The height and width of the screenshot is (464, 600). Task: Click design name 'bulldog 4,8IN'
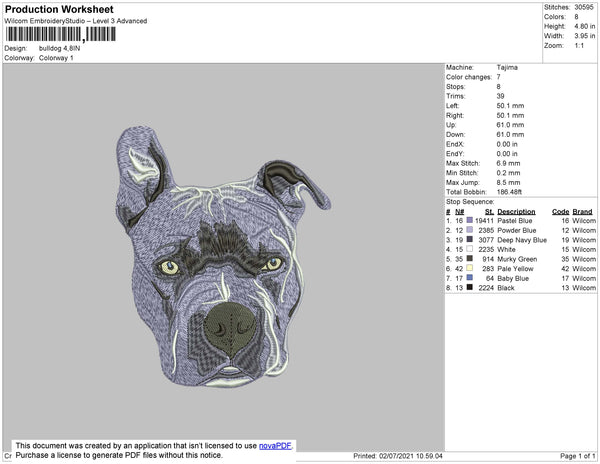click(x=59, y=49)
